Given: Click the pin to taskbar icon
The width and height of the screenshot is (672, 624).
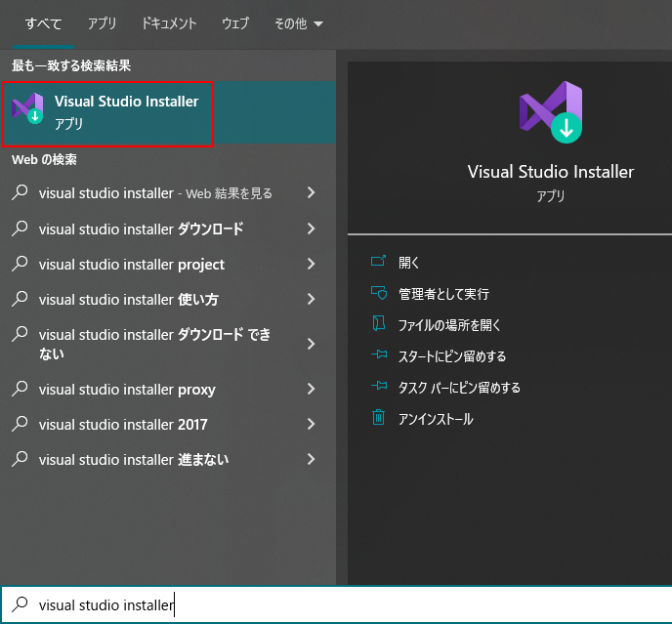Looking at the screenshot, I should click(379, 388).
